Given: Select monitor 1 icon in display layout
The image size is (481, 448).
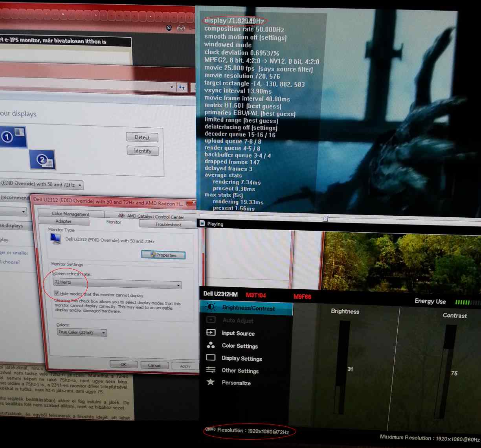Looking at the screenshot, I should (13, 137).
